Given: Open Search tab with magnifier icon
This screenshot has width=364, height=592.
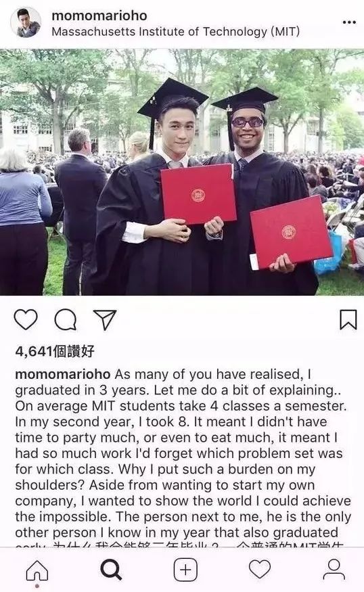Looking at the screenshot, I should tap(111, 570).
